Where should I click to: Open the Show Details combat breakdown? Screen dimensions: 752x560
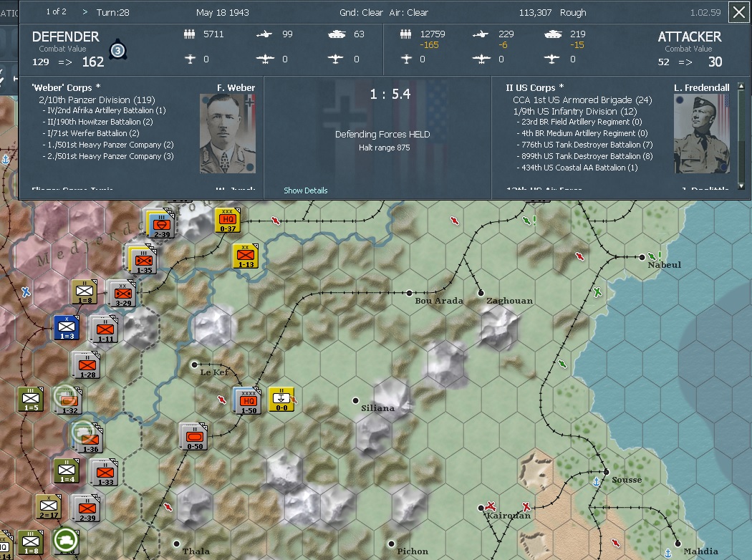(305, 190)
